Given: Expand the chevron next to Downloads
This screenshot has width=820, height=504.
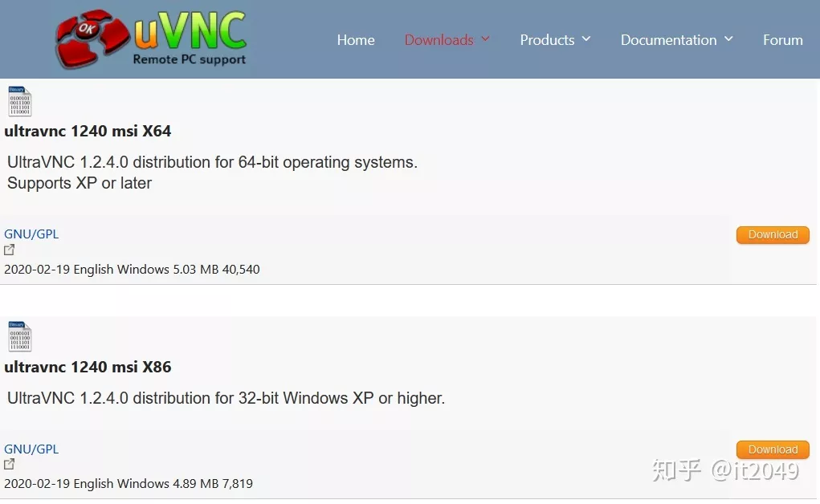Looking at the screenshot, I should 485,39.
